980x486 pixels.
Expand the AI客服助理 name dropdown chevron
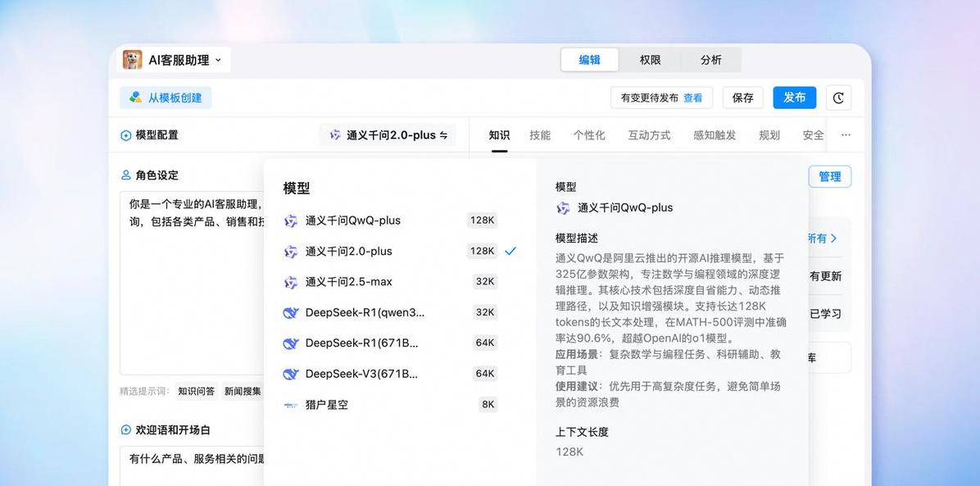pyautogui.click(x=218, y=61)
